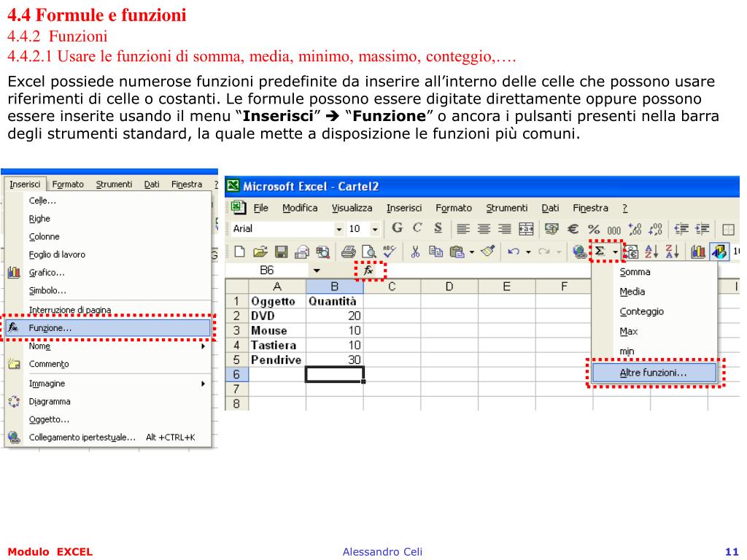The image size is (747, 560).
Task: Apply Currency style icon
Action: tap(551, 229)
